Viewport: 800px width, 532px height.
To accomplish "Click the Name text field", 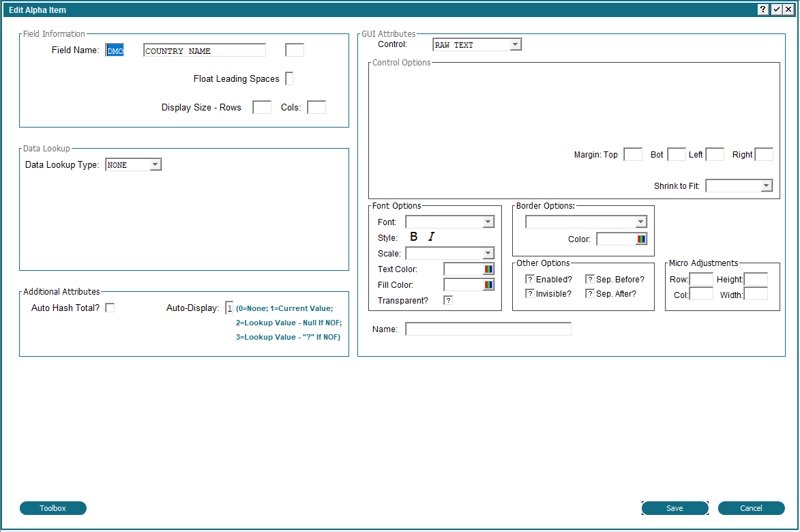I will (x=488, y=329).
